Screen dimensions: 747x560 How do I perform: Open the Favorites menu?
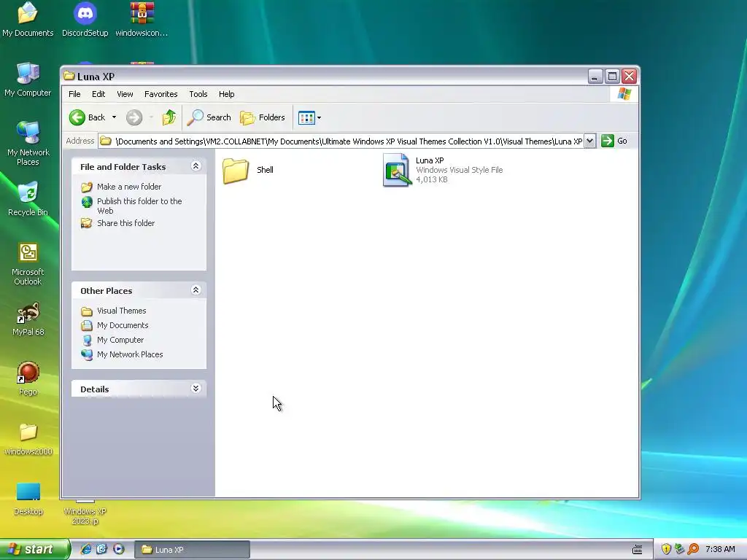[x=160, y=94]
